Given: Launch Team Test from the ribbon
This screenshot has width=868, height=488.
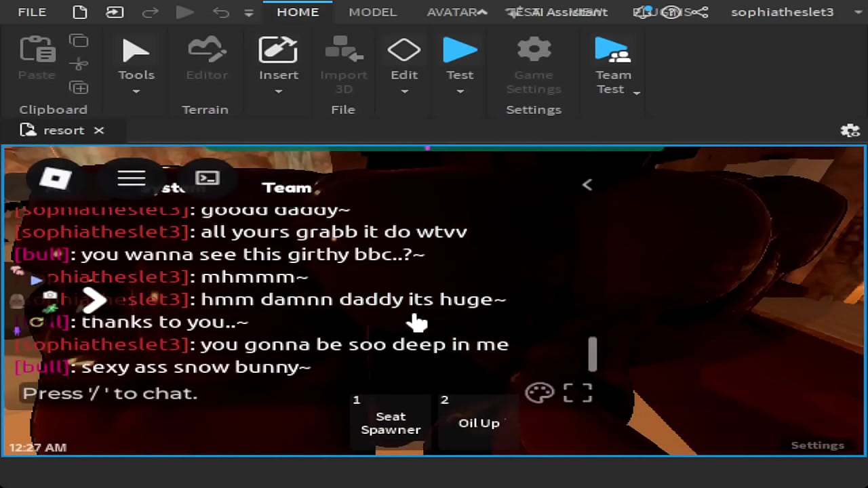Looking at the screenshot, I should pos(612,52).
